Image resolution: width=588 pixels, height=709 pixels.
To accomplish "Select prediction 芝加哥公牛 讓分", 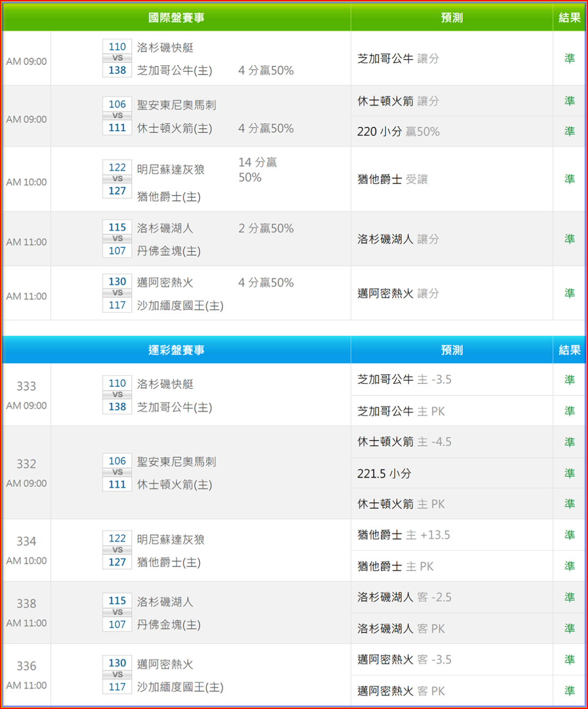I will (398, 58).
